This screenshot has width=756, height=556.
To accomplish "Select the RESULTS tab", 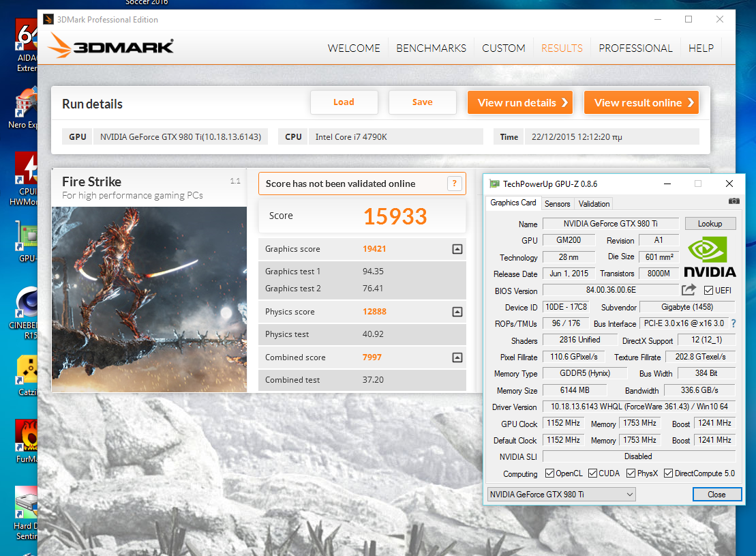I will [562, 48].
